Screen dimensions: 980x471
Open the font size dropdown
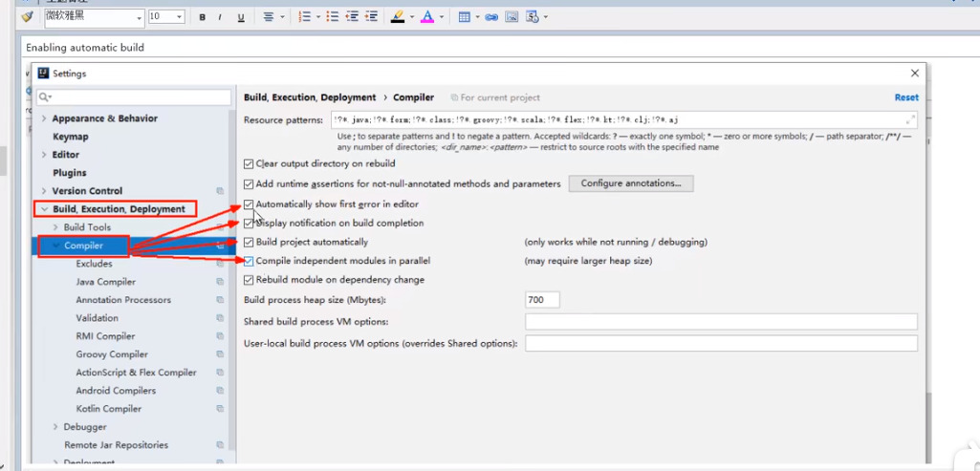click(x=181, y=17)
